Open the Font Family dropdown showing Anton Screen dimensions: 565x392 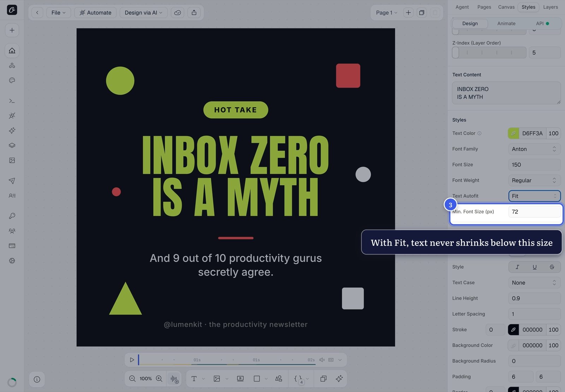[534, 149]
